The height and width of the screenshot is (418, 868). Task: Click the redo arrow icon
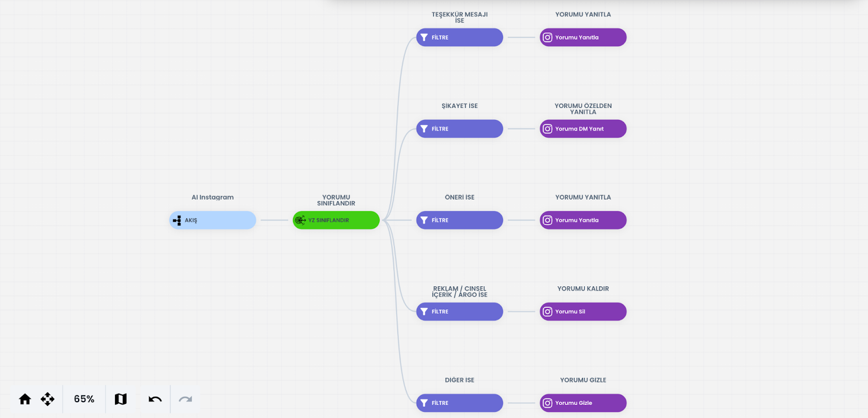coord(186,400)
